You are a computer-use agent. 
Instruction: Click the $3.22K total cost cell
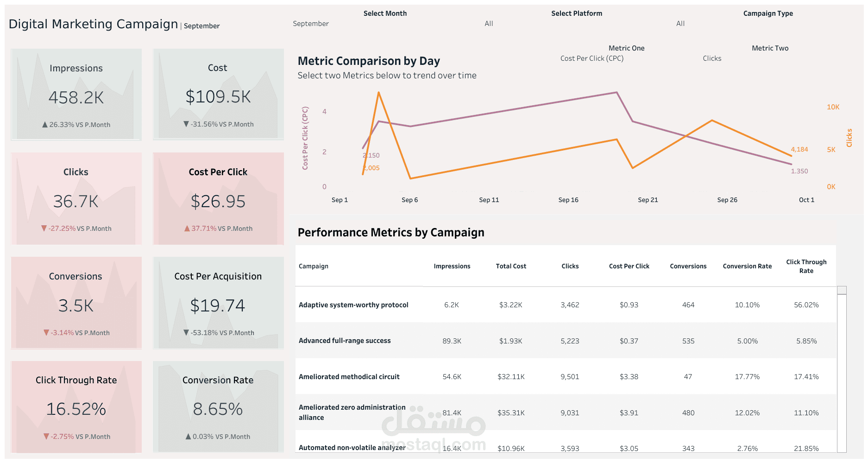[x=511, y=305]
